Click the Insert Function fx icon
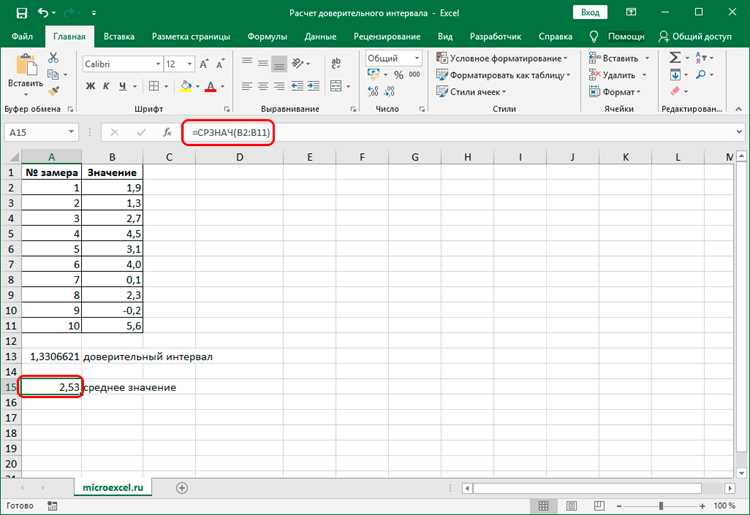 167,132
